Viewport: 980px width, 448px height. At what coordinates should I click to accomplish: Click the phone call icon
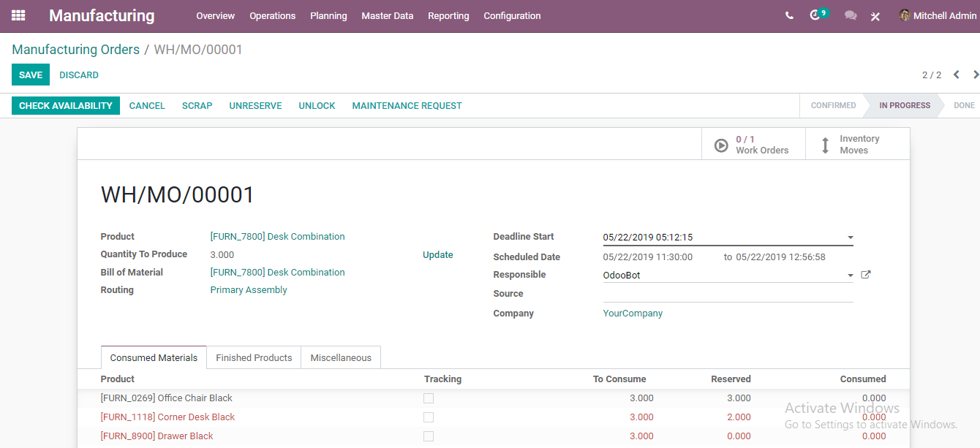tap(789, 15)
